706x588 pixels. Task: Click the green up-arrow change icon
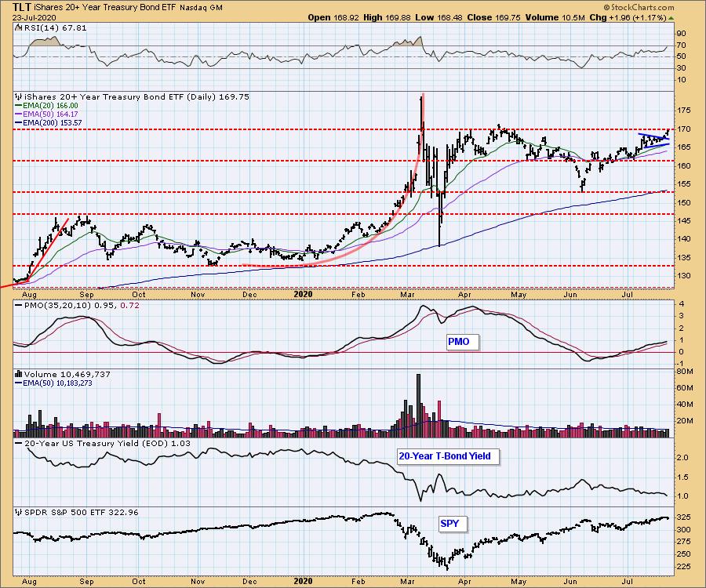coord(671,18)
